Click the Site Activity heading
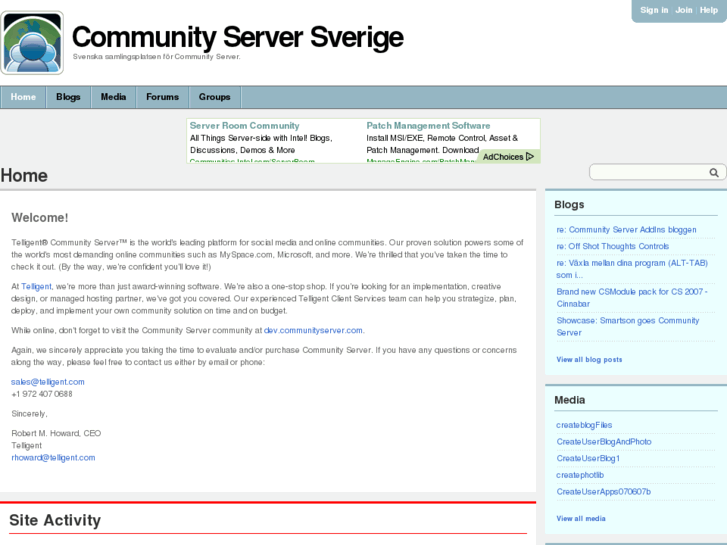The image size is (727, 545). click(55, 520)
